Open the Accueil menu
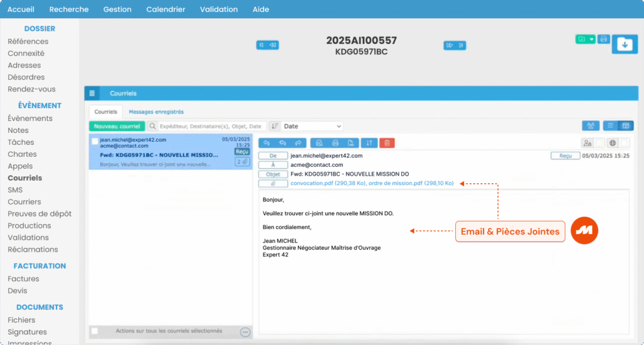Screen dimensions: 644x345 point(21,9)
